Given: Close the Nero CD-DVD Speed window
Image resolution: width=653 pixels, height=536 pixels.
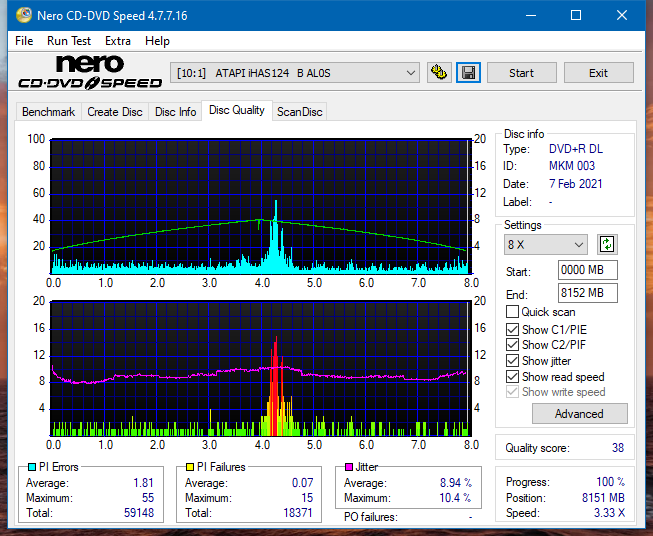Looking at the screenshot, I should [622, 15].
